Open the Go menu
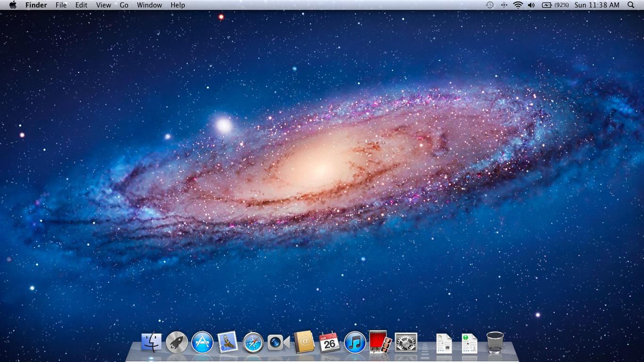 tap(124, 5)
